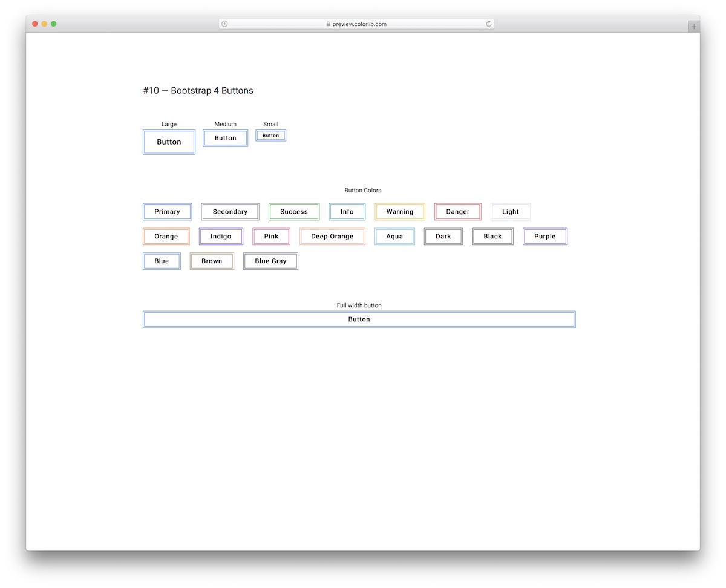Viewport: 726px width, 588px height.
Task: Click the Secondary button
Action: click(230, 211)
